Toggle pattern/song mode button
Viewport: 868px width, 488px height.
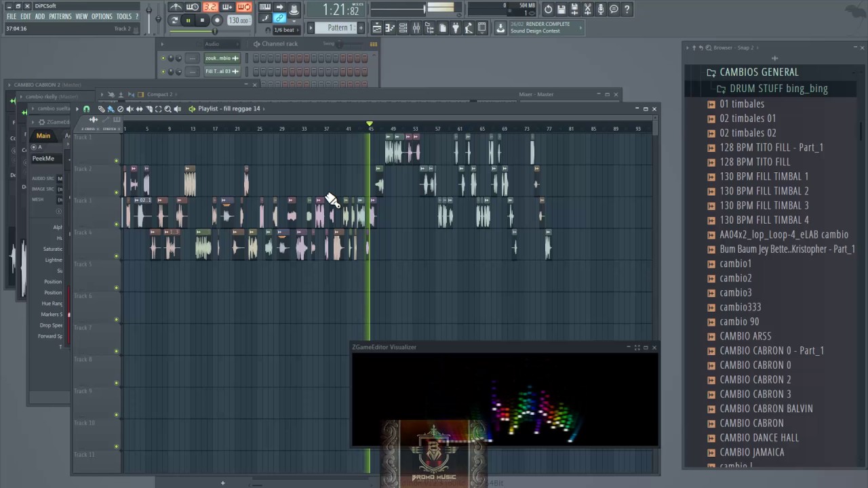(174, 20)
